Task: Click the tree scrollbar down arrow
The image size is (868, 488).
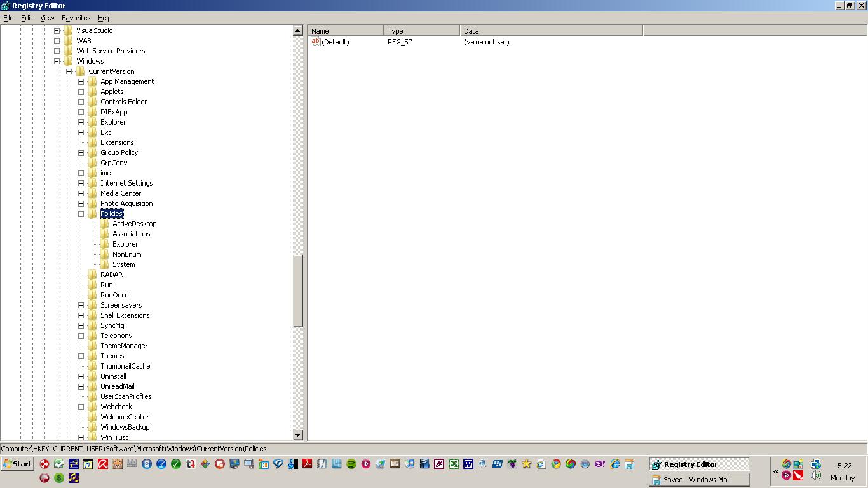Action: click(298, 435)
